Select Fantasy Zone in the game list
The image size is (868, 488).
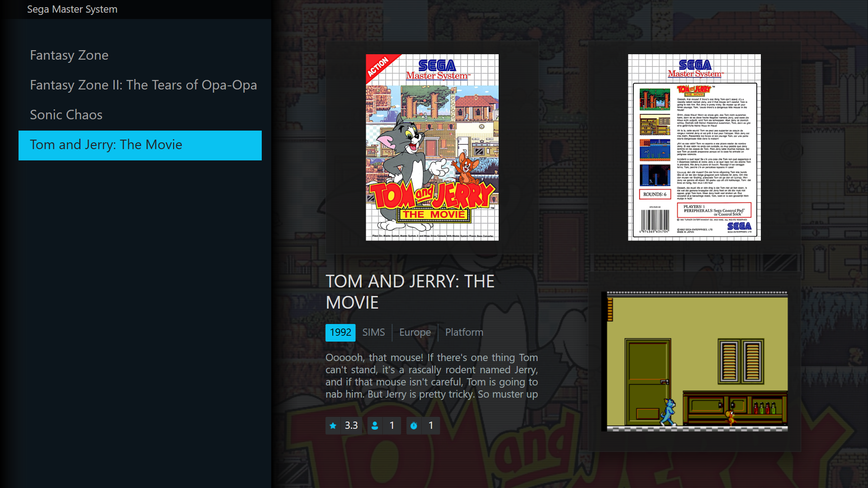[140, 56]
